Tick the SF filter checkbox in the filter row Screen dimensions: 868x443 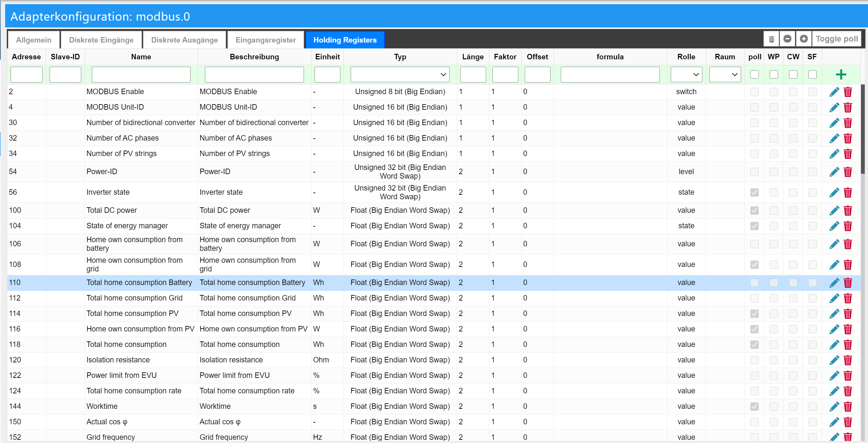pos(813,74)
